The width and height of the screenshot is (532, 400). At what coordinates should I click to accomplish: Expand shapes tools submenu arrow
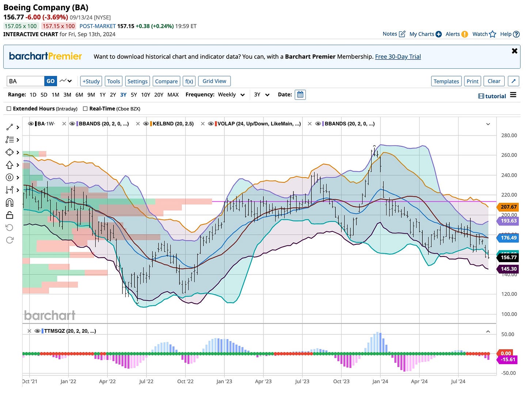(18, 152)
